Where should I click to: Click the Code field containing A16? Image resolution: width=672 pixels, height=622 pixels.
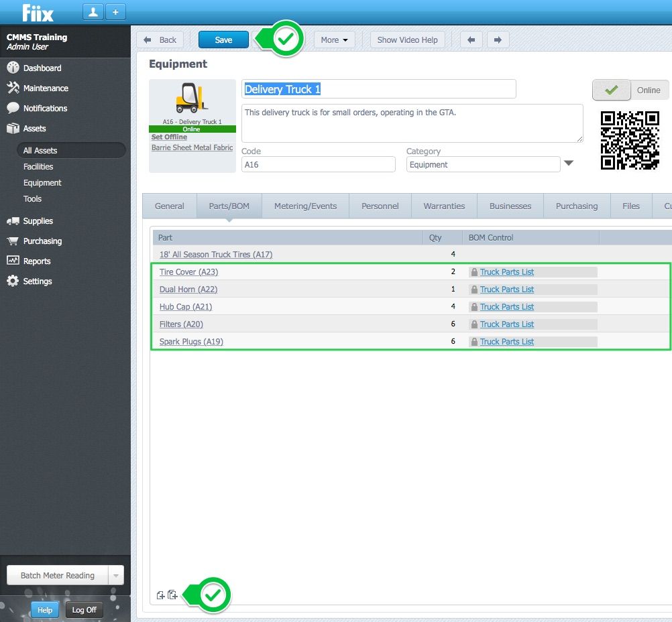(x=318, y=164)
